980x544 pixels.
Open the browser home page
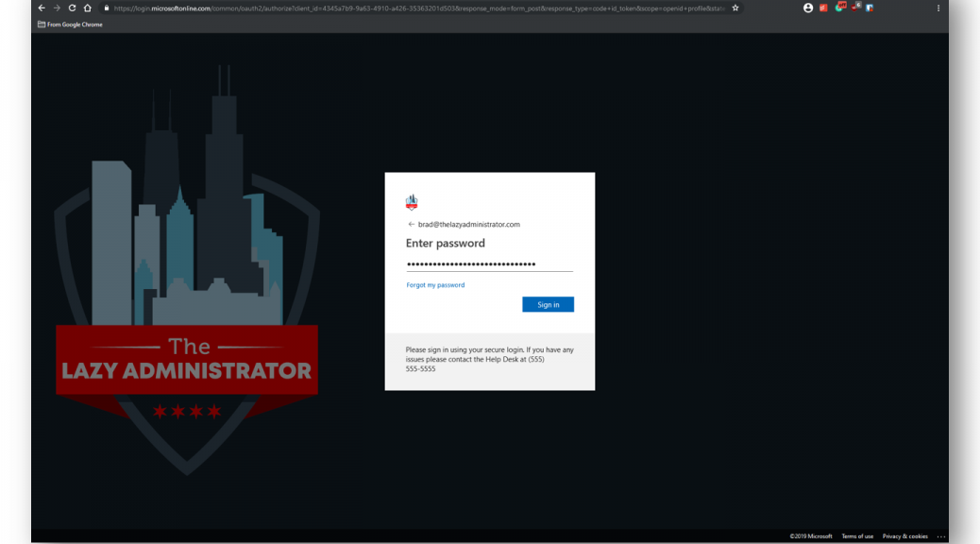pos(88,8)
